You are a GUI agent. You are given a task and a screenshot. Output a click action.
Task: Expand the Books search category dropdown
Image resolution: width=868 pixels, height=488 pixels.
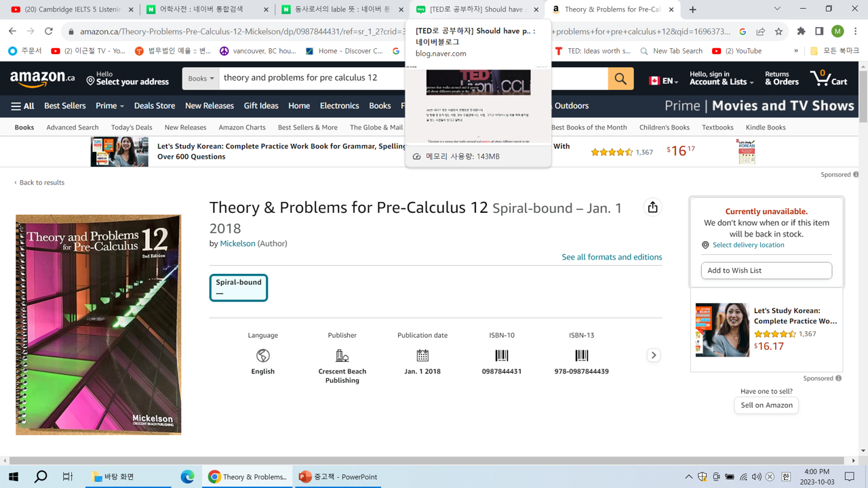tap(201, 79)
